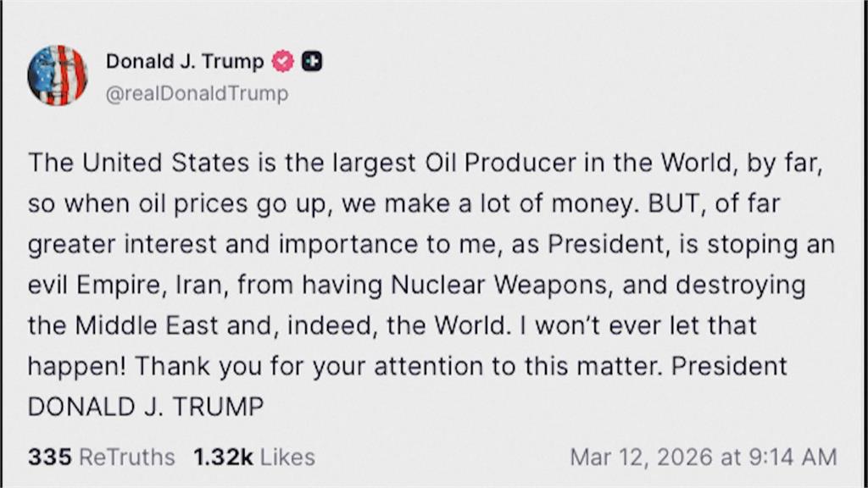Screen dimensions: 868x488
Task: Click the ReTruths label
Action: 127,457
